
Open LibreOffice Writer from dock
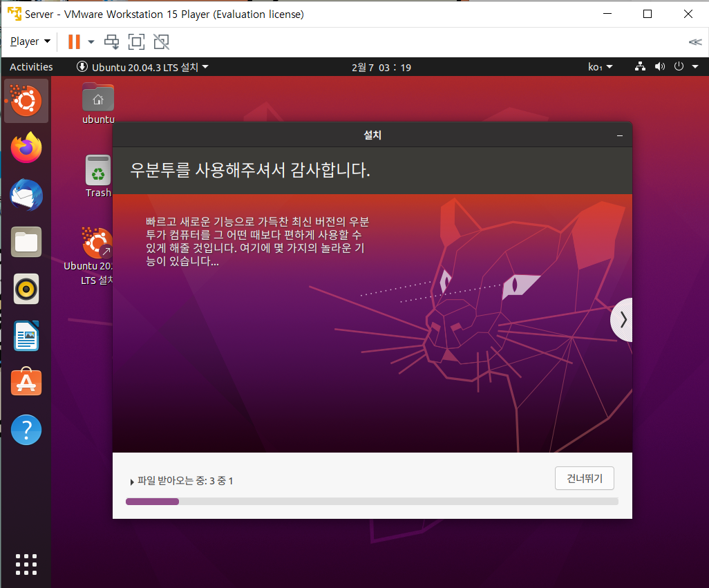click(26, 336)
